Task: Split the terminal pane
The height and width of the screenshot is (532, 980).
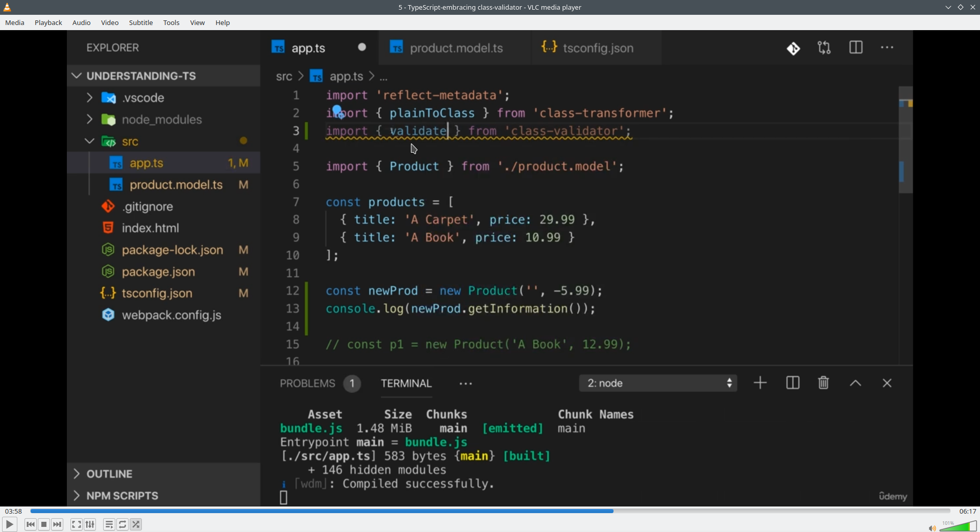Action: (793, 383)
